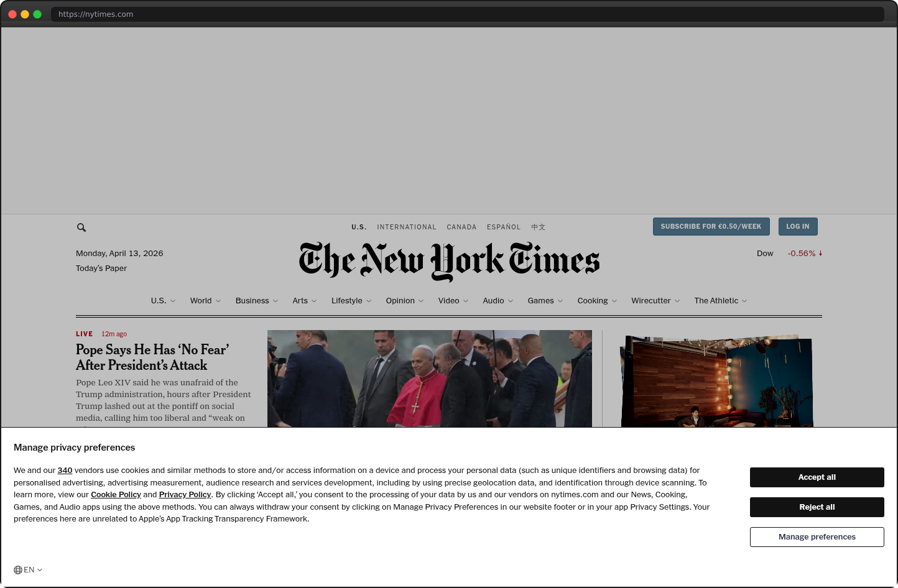Click the LOG IN button

pos(798,226)
